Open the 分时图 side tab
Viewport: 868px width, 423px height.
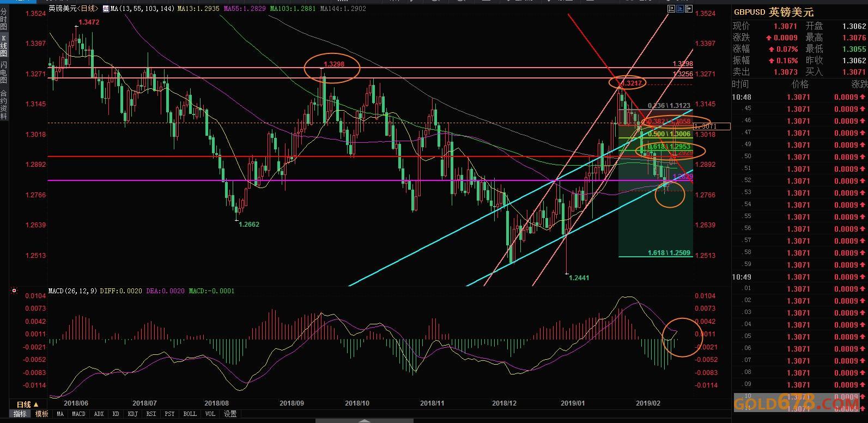(4, 19)
